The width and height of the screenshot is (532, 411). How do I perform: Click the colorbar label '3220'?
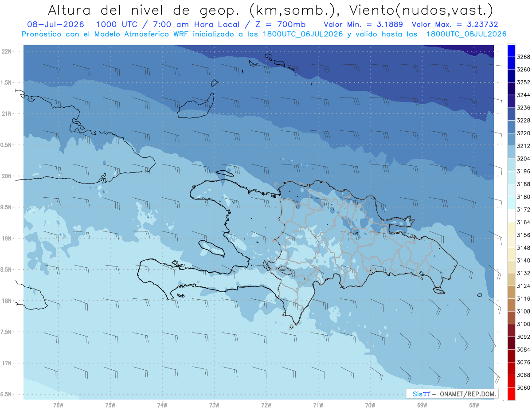point(524,133)
